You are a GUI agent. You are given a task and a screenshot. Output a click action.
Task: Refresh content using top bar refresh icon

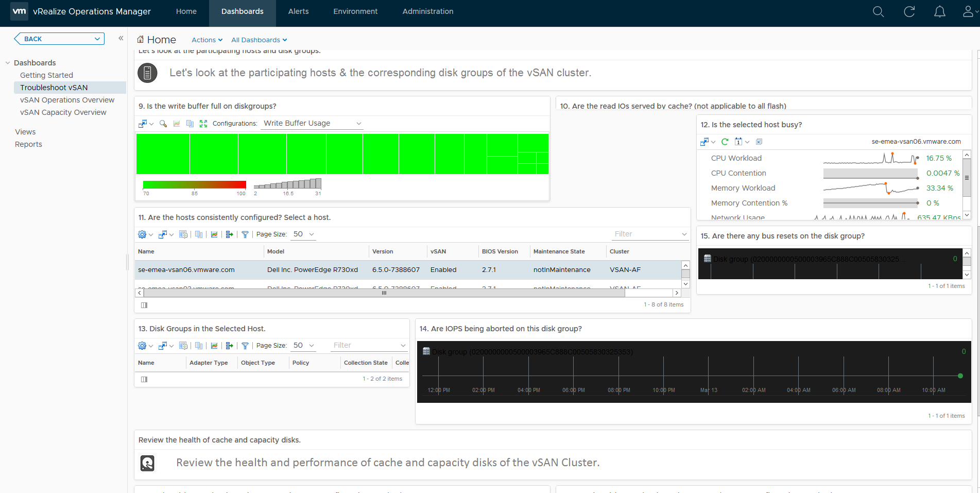(x=909, y=12)
